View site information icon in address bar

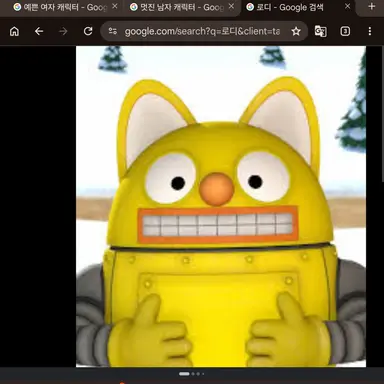[113, 31]
